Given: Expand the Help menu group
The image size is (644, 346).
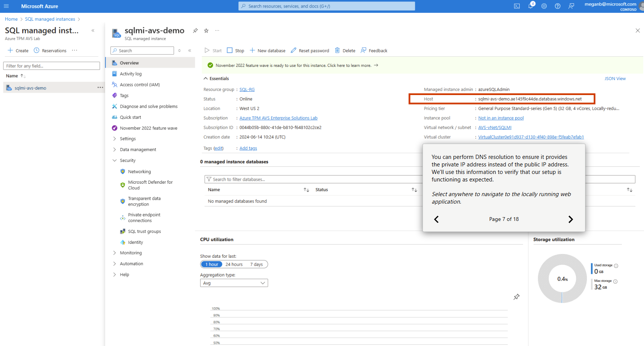Looking at the screenshot, I should click(x=121, y=275).
